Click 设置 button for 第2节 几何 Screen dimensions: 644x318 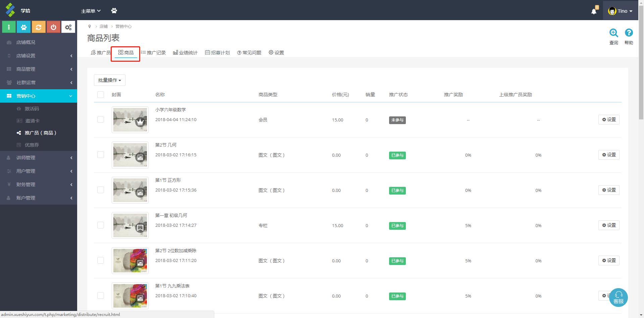[608, 155]
